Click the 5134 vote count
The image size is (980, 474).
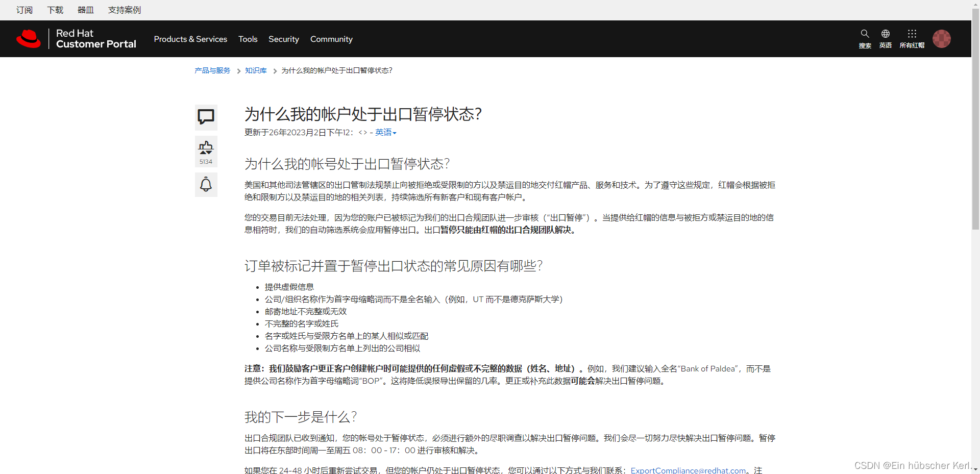coord(206,162)
